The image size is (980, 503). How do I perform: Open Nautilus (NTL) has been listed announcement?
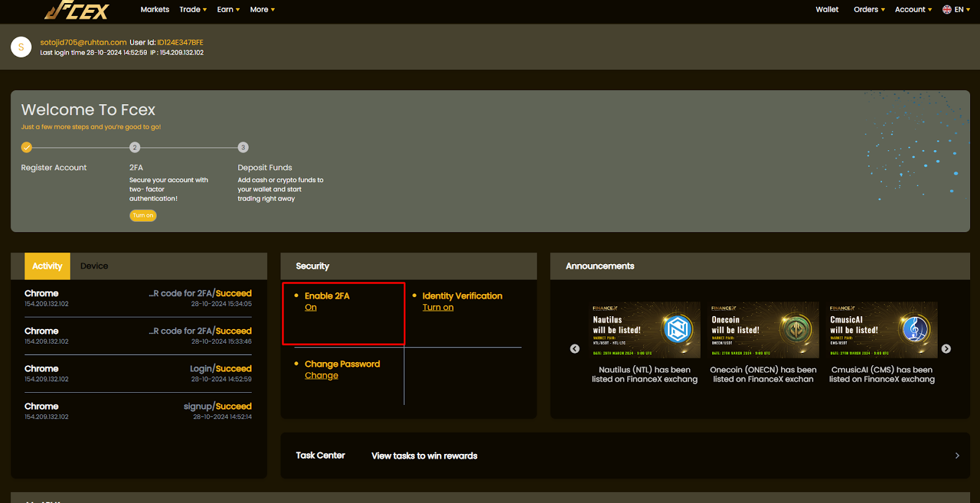pyautogui.click(x=644, y=374)
